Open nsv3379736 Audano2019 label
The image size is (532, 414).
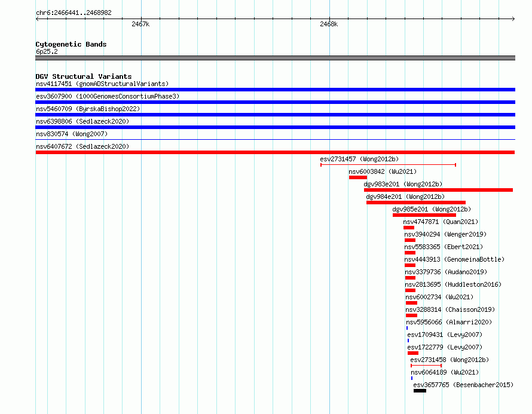point(446,272)
